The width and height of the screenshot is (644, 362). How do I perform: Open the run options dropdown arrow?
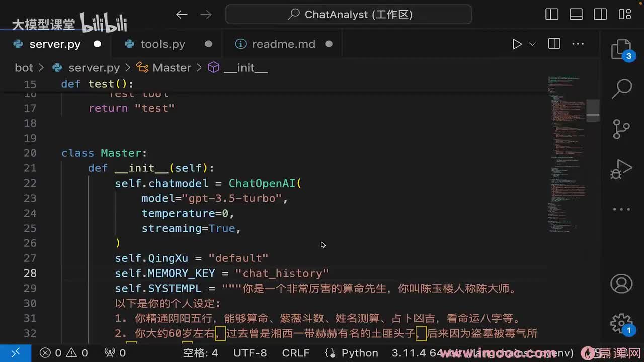(x=532, y=44)
